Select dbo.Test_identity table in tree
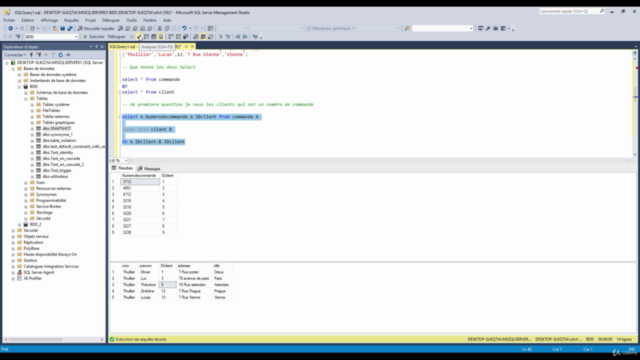 coord(58,153)
